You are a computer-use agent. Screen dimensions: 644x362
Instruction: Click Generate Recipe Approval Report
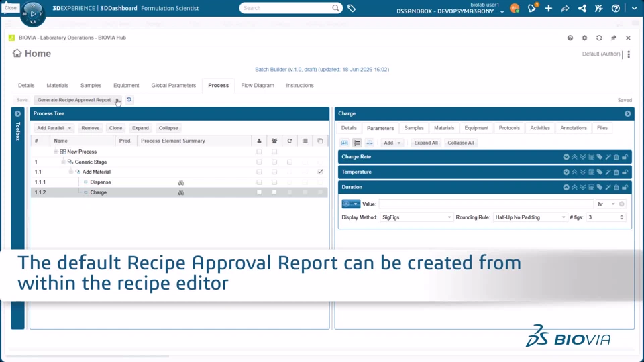tap(74, 100)
